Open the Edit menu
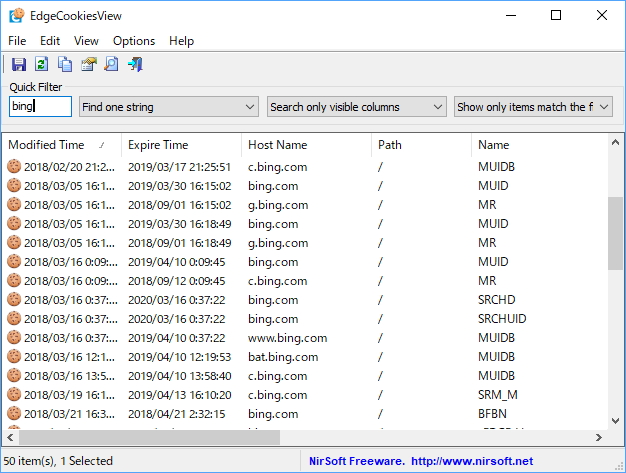 [x=50, y=41]
